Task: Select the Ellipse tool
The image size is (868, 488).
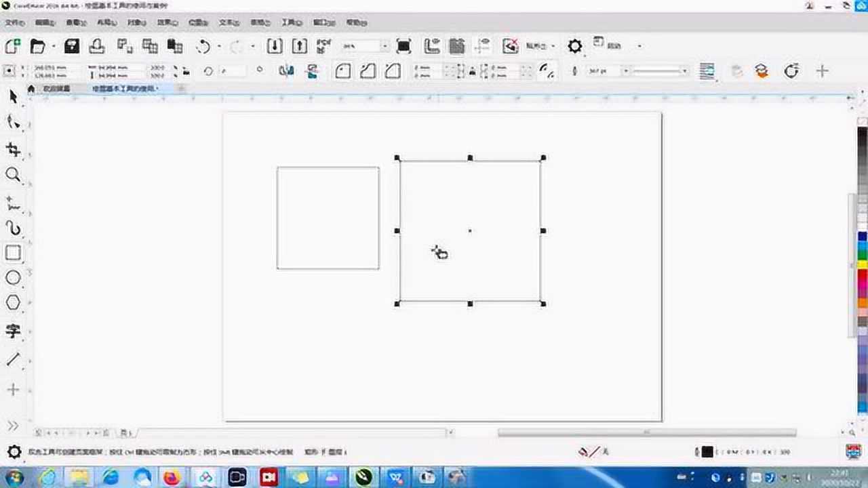Action: pos(13,278)
